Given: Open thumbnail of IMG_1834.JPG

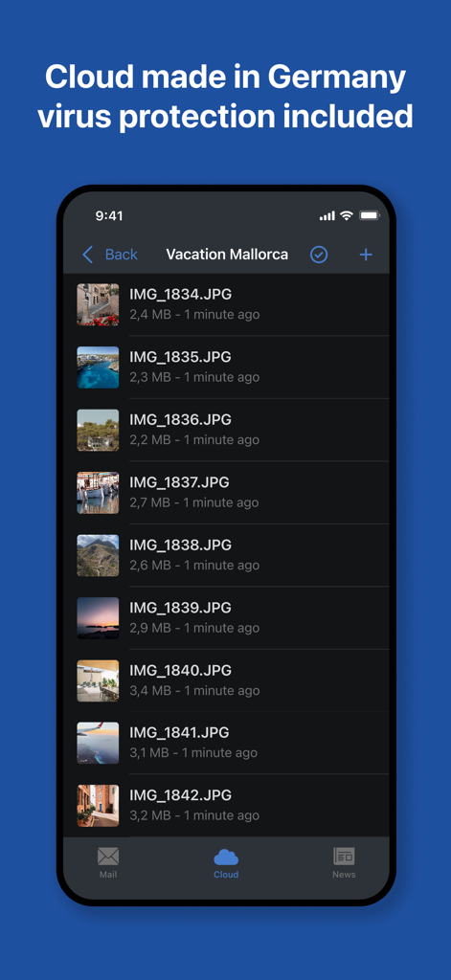Looking at the screenshot, I should click(x=98, y=304).
